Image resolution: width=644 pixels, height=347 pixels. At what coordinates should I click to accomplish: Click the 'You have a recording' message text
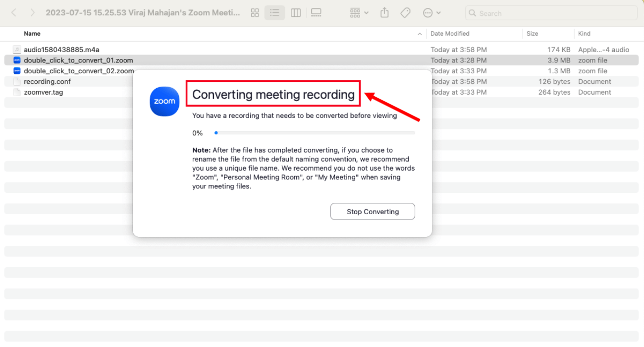[x=295, y=116]
